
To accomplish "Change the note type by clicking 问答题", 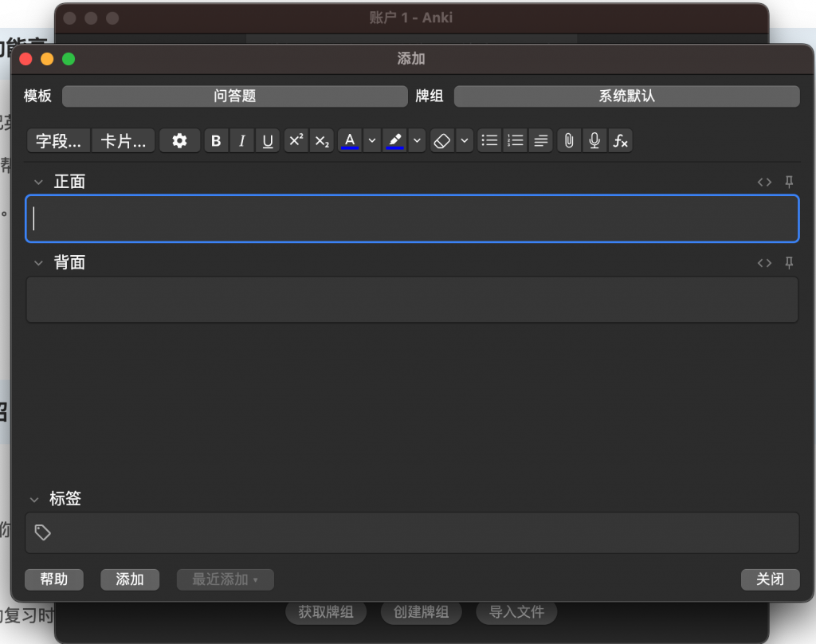I will 236,96.
